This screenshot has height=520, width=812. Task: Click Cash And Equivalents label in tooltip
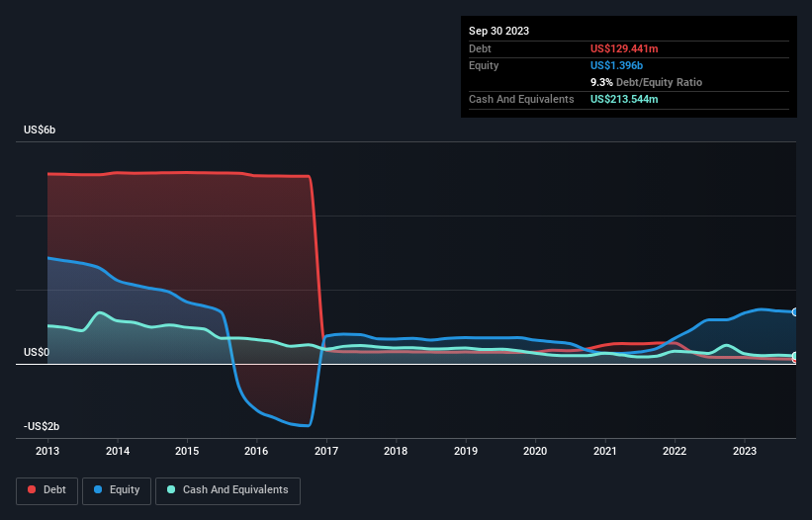click(x=521, y=99)
